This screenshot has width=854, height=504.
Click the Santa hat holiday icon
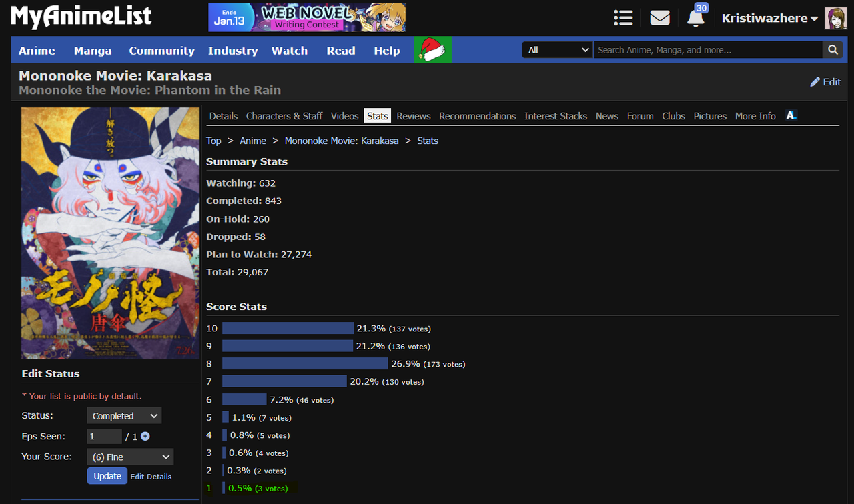432,50
